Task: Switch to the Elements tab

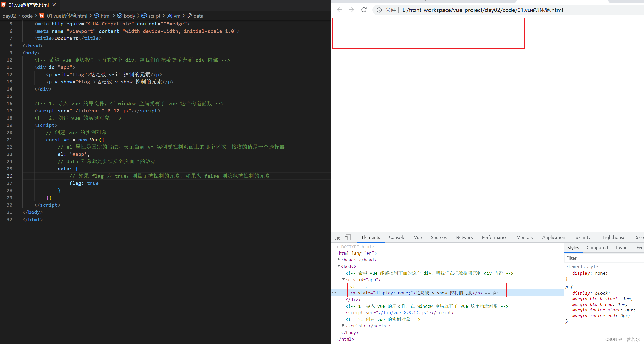Action: coord(371,237)
